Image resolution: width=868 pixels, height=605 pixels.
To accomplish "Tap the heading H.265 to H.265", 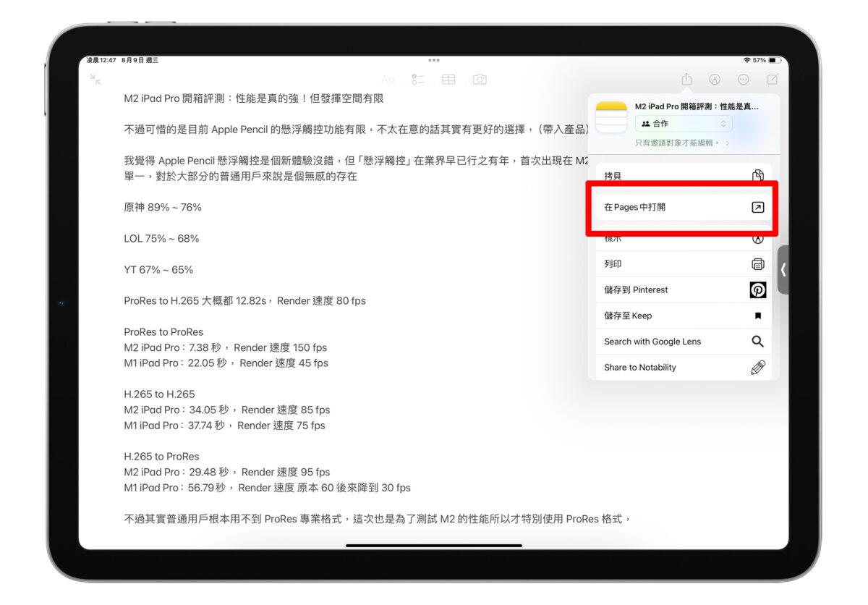I will 159,394.
